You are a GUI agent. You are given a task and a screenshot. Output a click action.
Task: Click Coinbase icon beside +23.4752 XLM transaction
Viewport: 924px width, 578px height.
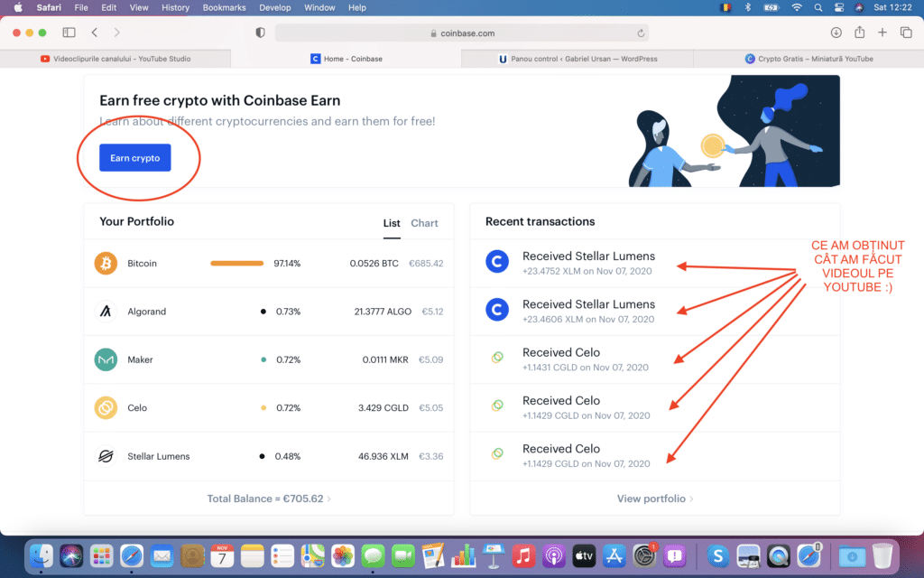click(497, 261)
